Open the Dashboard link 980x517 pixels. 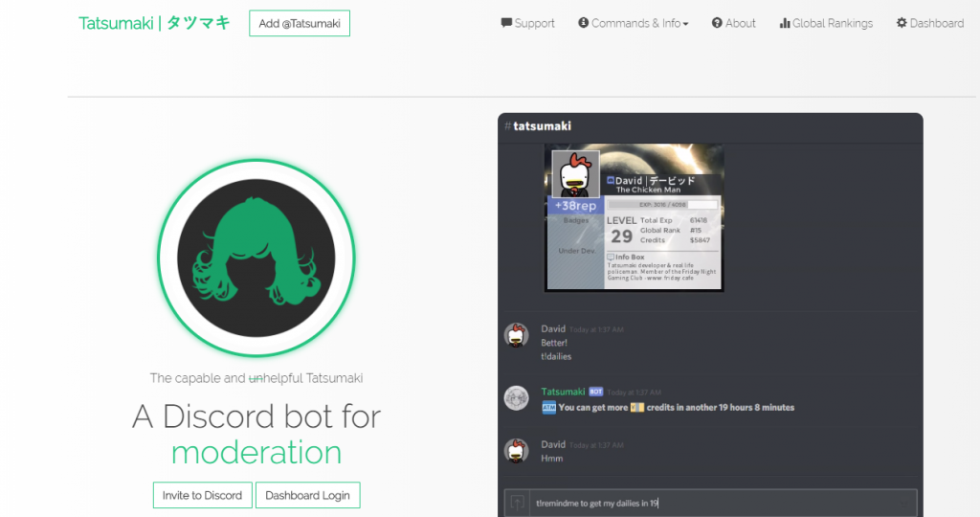point(930,23)
